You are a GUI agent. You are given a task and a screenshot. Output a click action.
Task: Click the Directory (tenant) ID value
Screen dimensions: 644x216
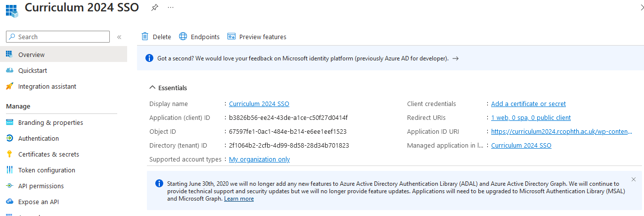[x=289, y=145]
